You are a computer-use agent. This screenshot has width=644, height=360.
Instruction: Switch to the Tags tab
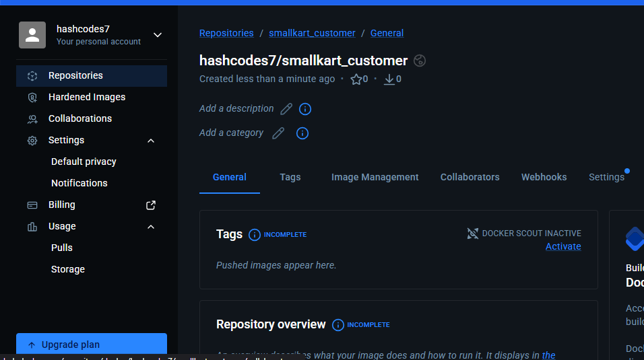click(290, 178)
